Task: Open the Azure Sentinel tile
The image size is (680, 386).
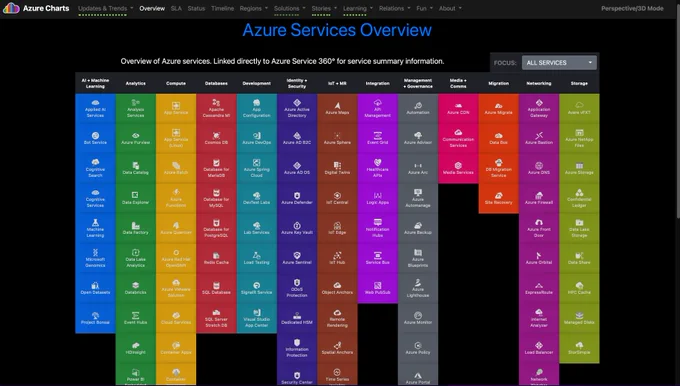Action: [x=297, y=258]
